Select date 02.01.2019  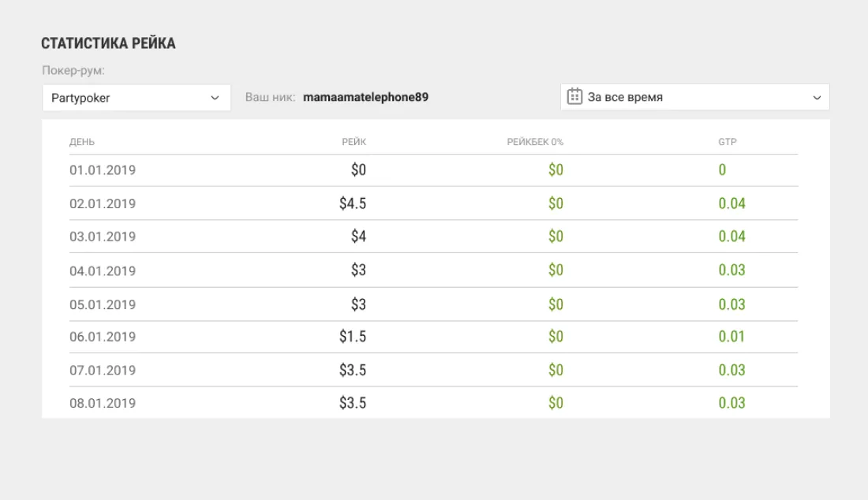103,203
